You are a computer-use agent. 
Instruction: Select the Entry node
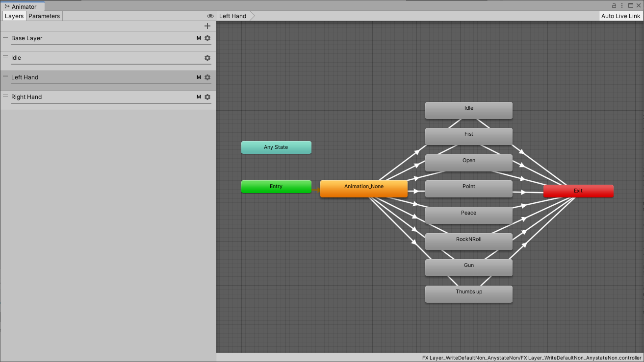(276, 187)
